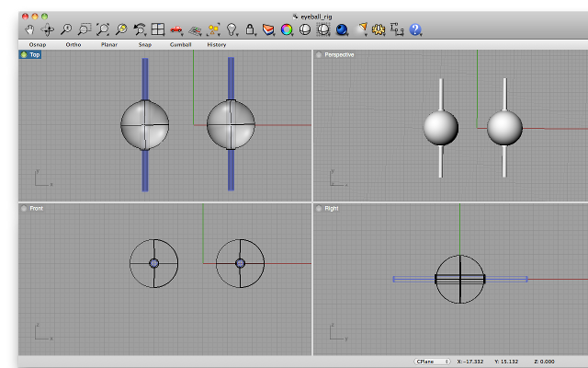Select right blue rod top in Top viewport
Viewport: 588px width, 368px height.
(231, 78)
